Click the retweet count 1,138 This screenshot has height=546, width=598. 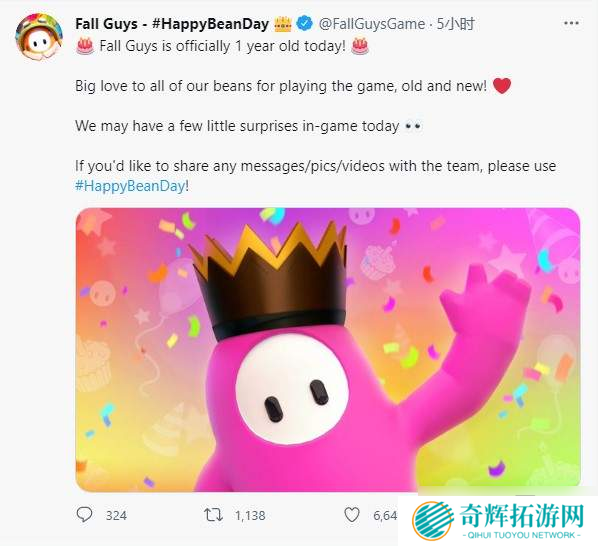(250, 515)
